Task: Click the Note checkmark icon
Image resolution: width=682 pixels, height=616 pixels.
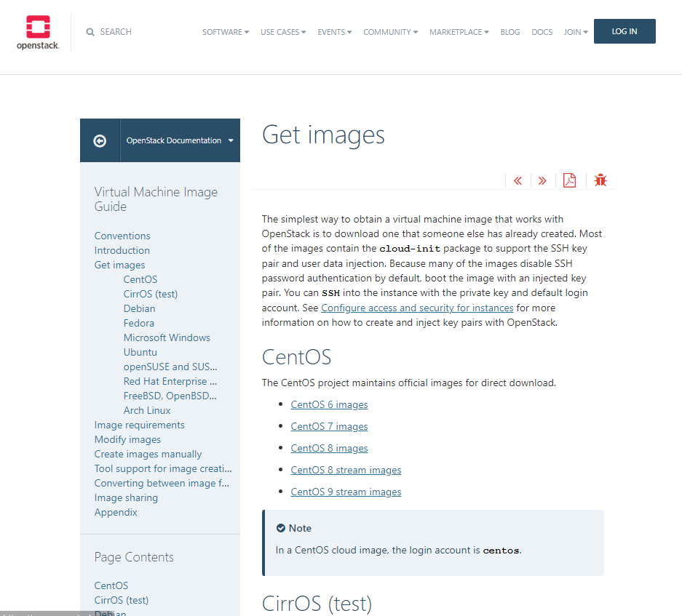Action: pyautogui.click(x=280, y=528)
